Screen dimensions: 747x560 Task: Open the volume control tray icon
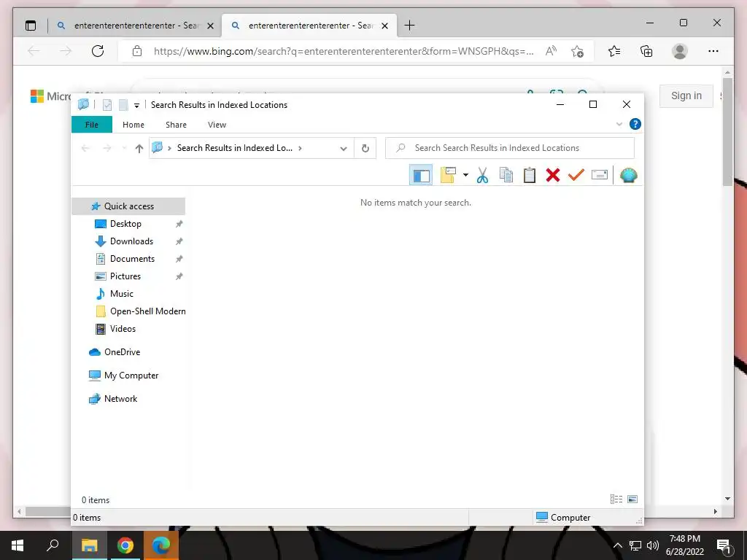coord(653,545)
